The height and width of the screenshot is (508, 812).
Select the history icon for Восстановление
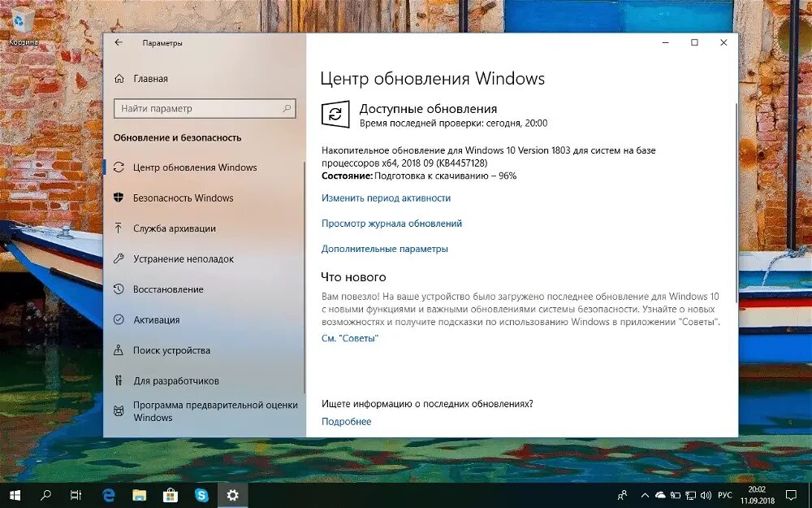119,289
